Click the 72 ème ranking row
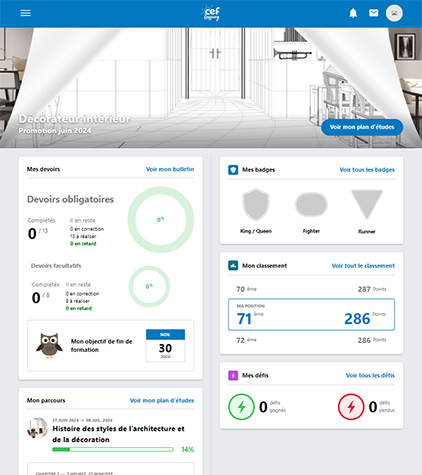This screenshot has width=422, height=475. click(311, 340)
